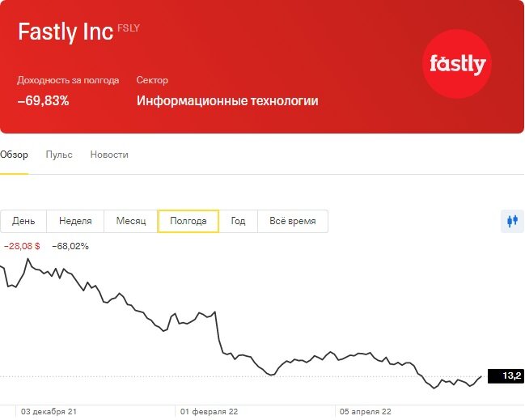
Task: Click the Информационные технологии sector link
Action: click(227, 101)
